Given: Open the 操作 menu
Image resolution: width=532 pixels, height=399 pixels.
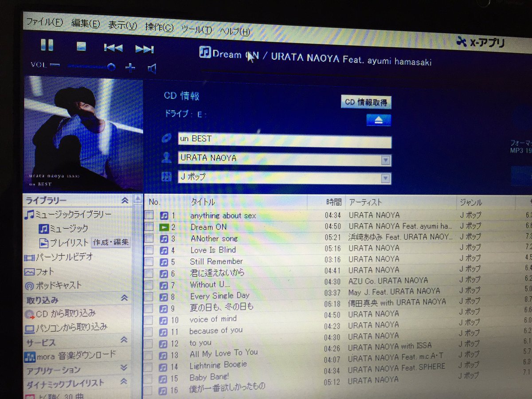Looking at the screenshot, I should tap(159, 27).
